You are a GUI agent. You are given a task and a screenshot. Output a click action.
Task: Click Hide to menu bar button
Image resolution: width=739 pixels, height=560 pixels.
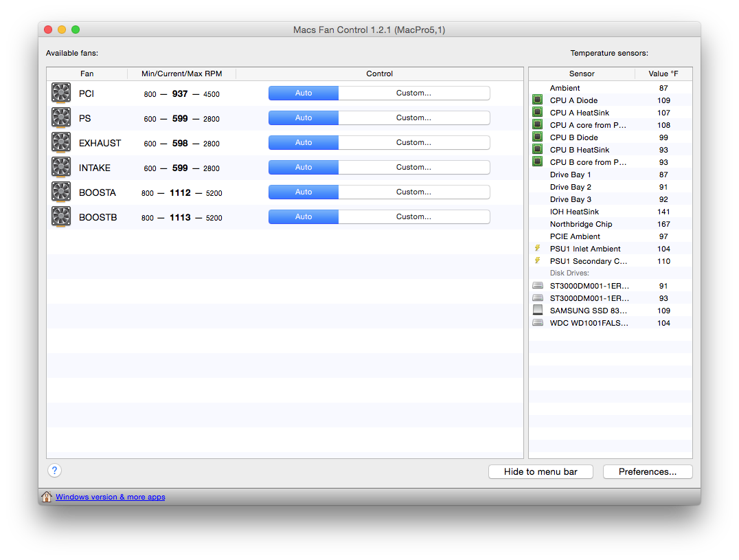click(x=541, y=472)
